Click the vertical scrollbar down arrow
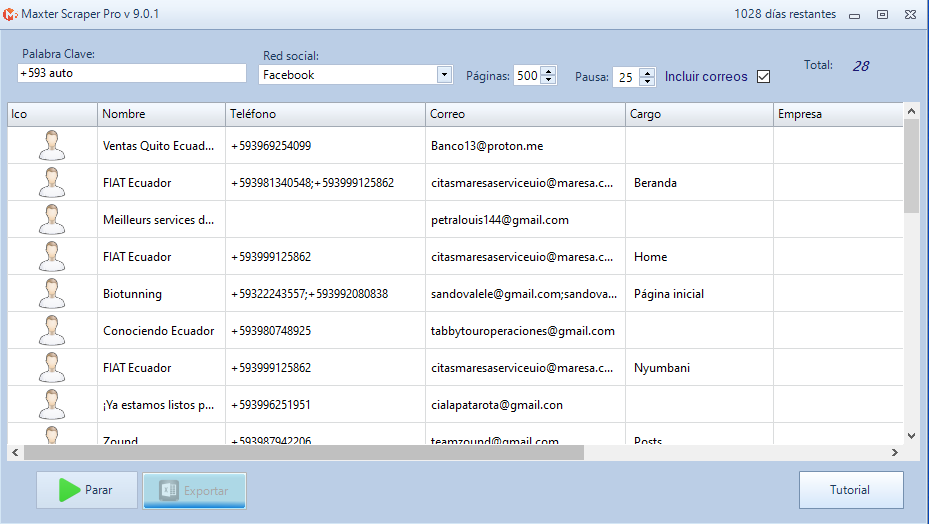This screenshot has height=524, width=929. pyautogui.click(x=910, y=436)
